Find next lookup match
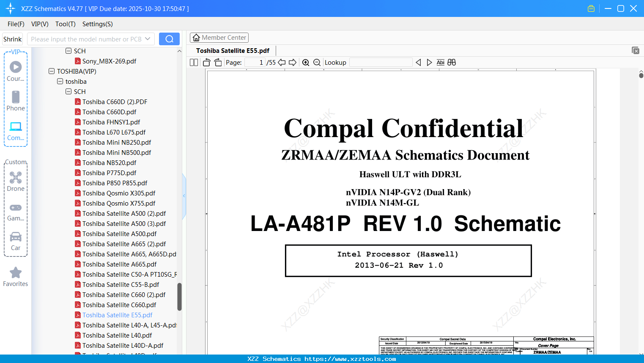 tap(429, 63)
